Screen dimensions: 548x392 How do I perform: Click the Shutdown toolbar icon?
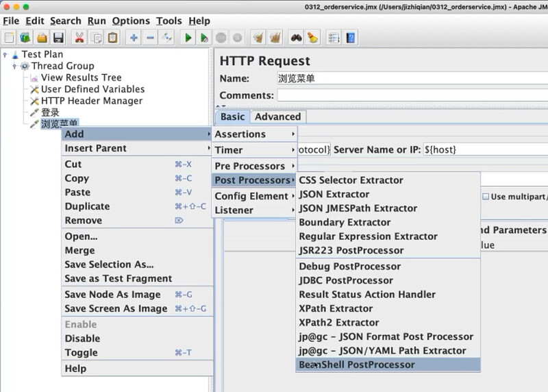[x=237, y=38]
